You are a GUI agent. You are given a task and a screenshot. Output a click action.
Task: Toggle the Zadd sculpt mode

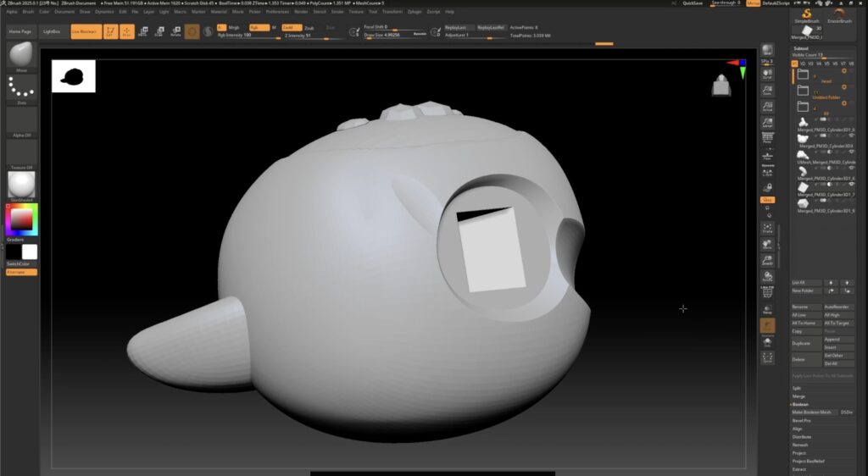point(292,27)
